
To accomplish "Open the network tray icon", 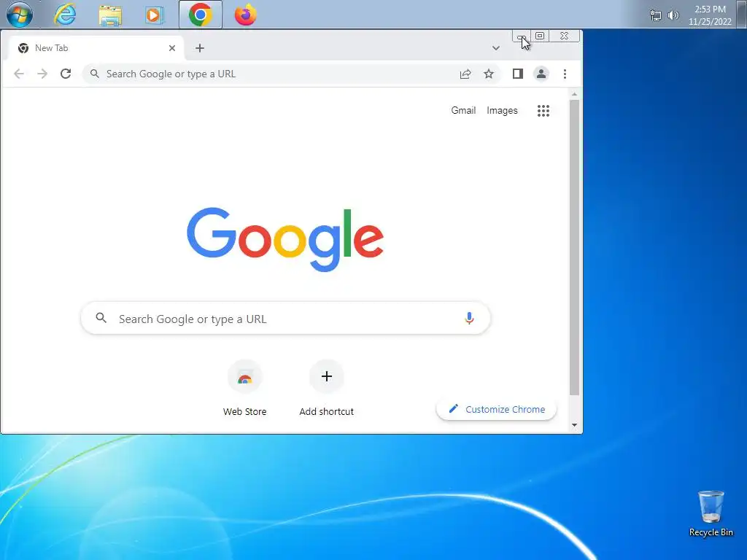I will pyautogui.click(x=656, y=15).
